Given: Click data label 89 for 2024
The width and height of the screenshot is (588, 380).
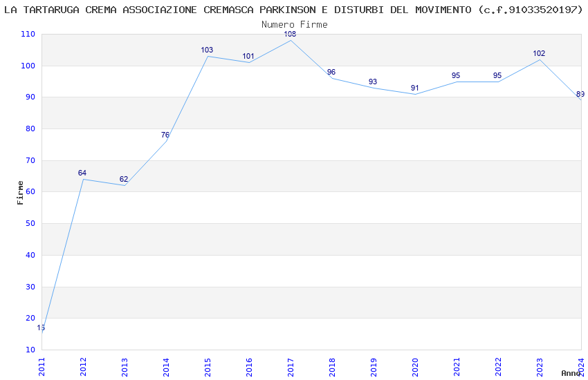Looking at the screenshot, I should [580, 95].
